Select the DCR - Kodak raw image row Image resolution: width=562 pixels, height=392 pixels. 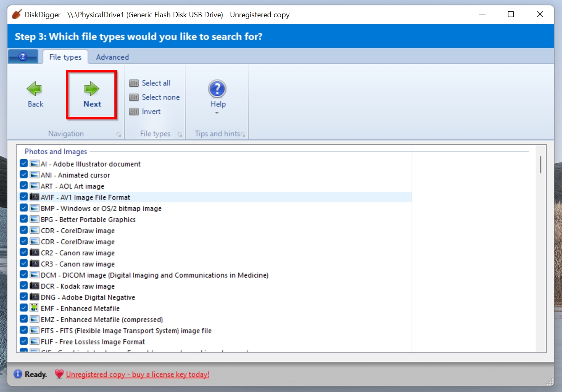point(216,286)
